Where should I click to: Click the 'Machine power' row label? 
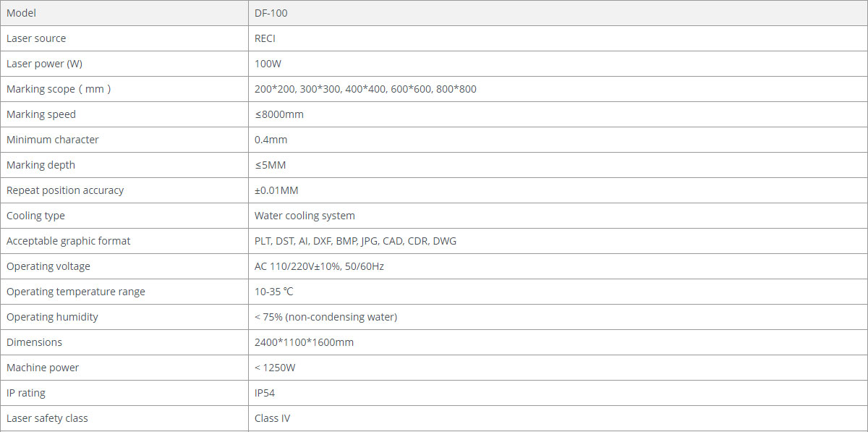[x=43, y=368]
